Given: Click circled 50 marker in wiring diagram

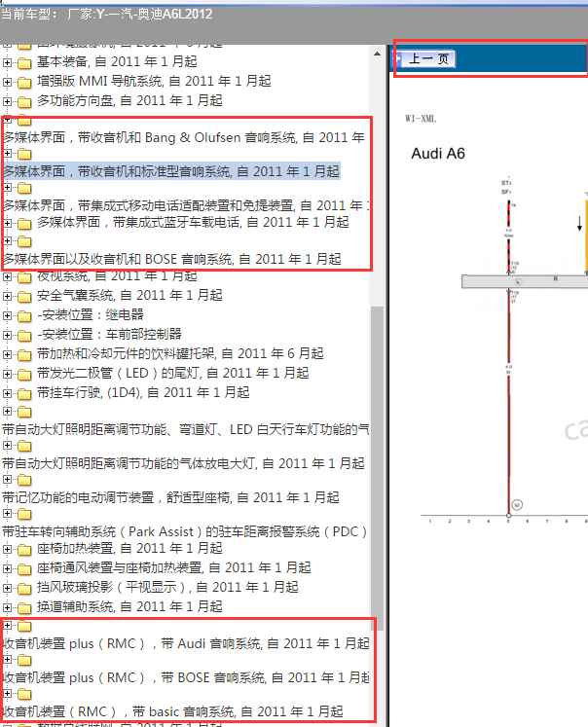Looking at the screenshot, I should click(517, 505).
